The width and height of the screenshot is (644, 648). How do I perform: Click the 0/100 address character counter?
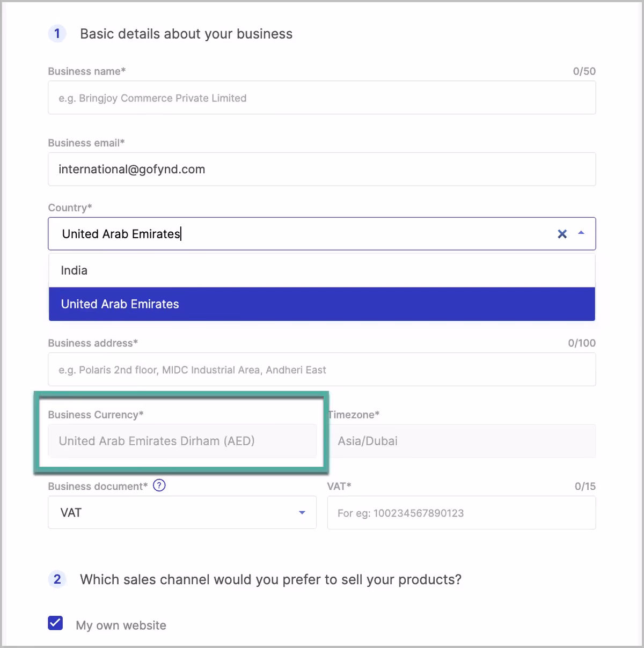582,343
